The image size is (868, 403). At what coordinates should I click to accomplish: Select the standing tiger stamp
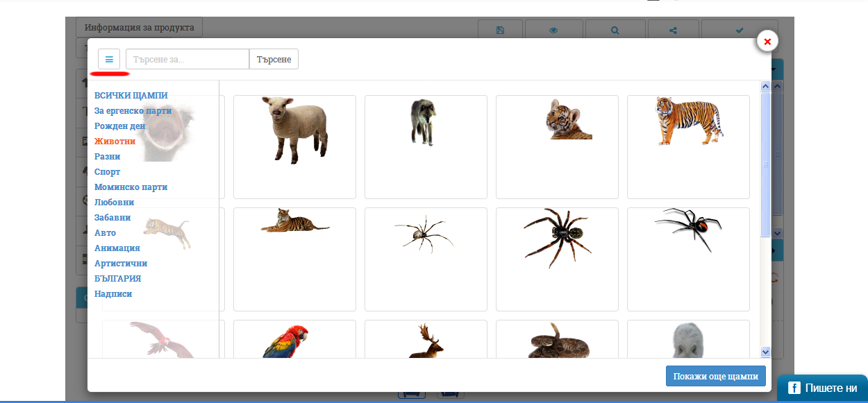tap(688, 121)
